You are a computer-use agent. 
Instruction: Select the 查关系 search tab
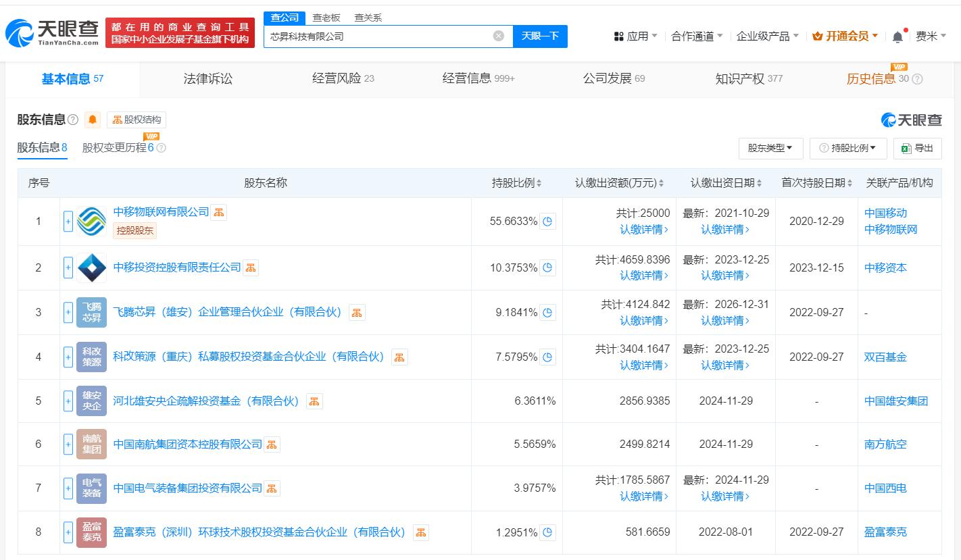click(368, 18)
